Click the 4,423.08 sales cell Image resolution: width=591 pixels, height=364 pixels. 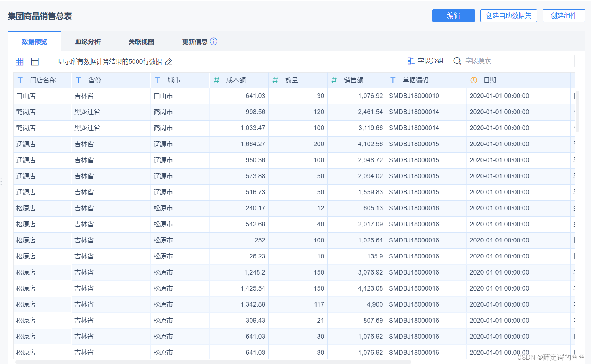tap(356, 288)
